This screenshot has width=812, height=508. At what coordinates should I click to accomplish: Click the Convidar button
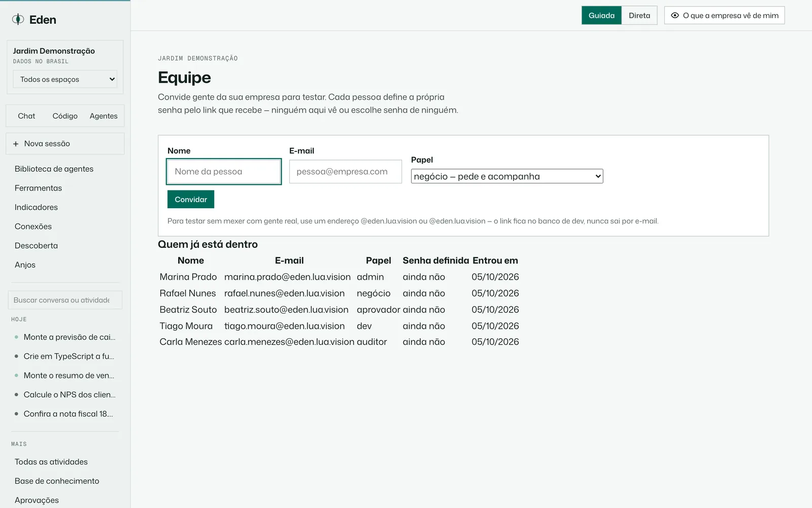pyautogui.click(x=191, y=199)
